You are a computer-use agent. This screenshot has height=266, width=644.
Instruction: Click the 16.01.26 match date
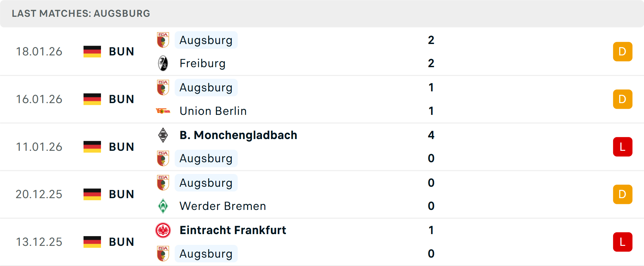(x=39, y=99)
